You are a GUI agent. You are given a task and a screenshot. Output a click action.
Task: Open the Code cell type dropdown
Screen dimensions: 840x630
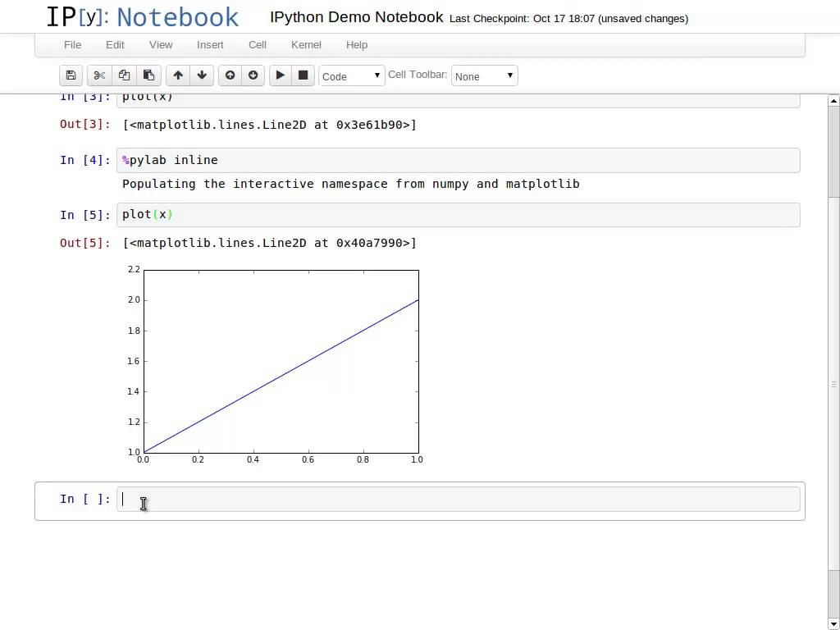[x=351, y=76]
